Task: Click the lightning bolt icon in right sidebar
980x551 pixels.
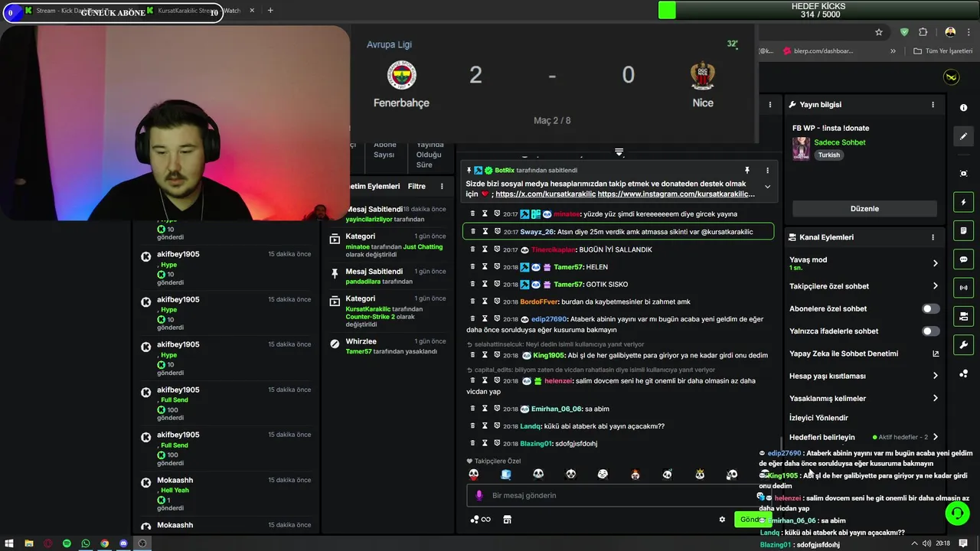Action: pos(963,202)
